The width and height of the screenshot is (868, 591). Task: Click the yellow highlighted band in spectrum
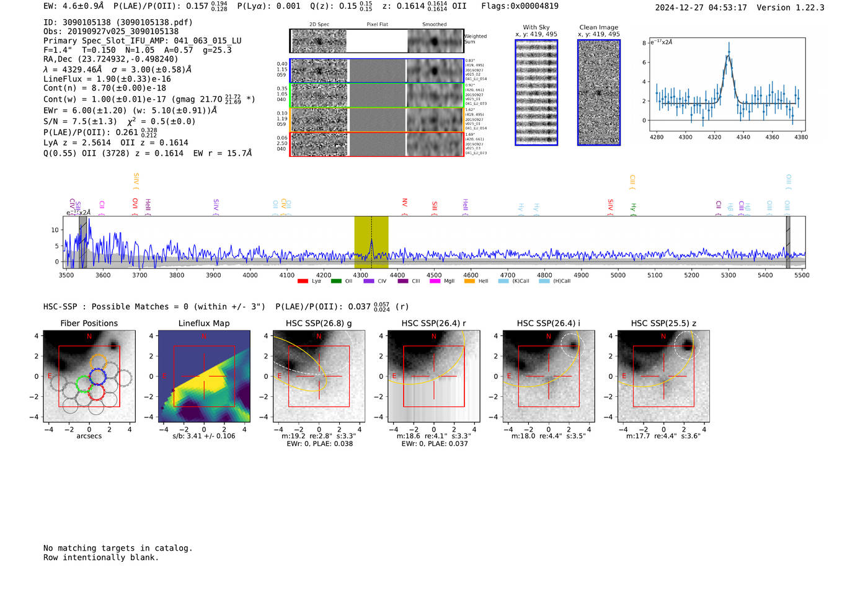click(371, 242)
